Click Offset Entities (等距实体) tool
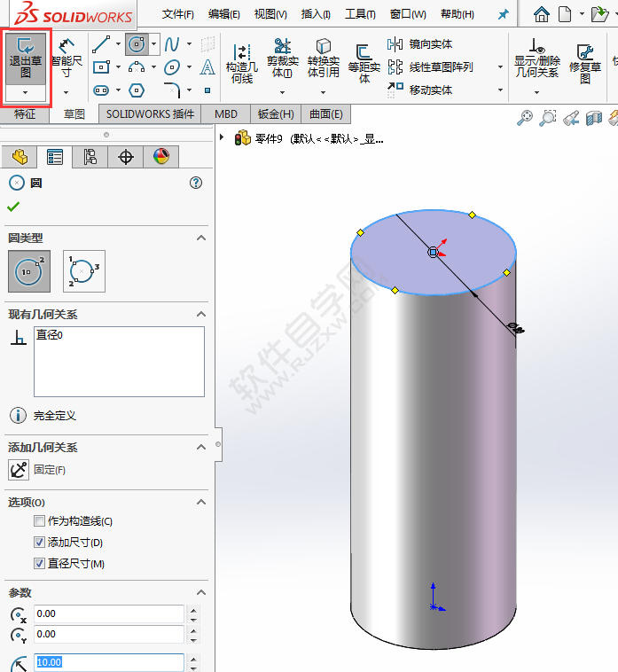 [364, 64]
